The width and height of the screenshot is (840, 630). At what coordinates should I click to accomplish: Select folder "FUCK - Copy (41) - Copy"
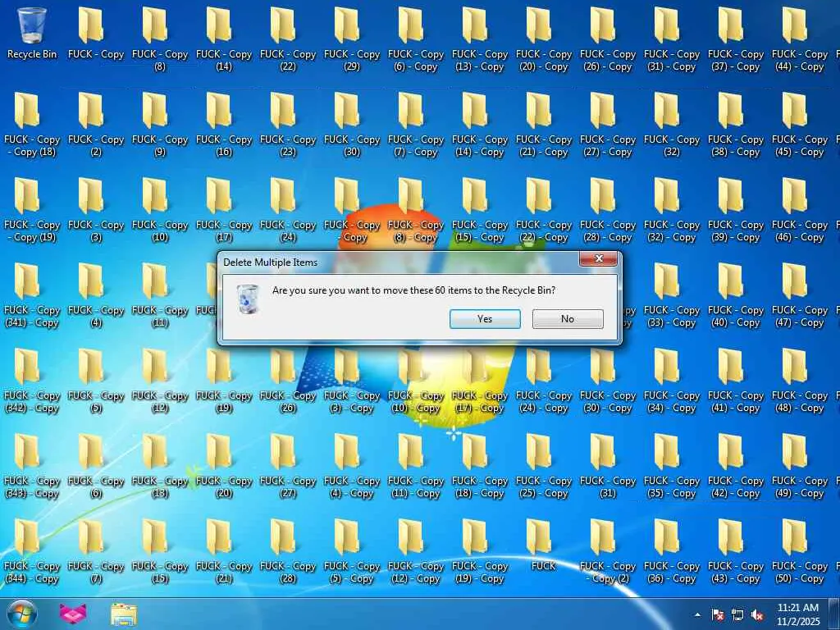(x=736, y=381)
